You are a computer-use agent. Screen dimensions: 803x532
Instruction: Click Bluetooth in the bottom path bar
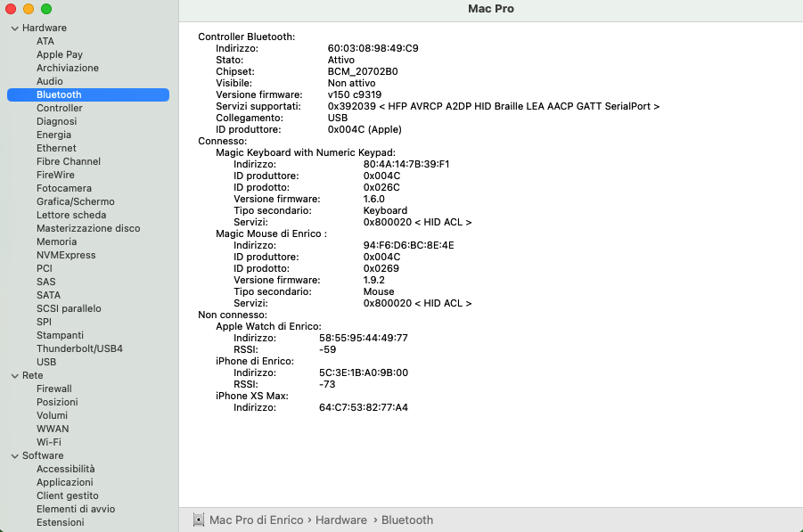(x=407, y=520)
